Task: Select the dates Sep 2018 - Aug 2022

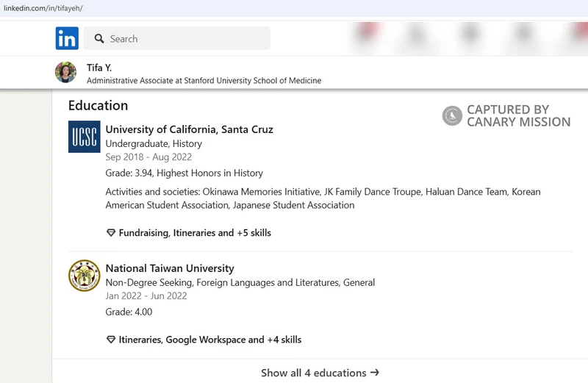Action: [x=148, y=157]
